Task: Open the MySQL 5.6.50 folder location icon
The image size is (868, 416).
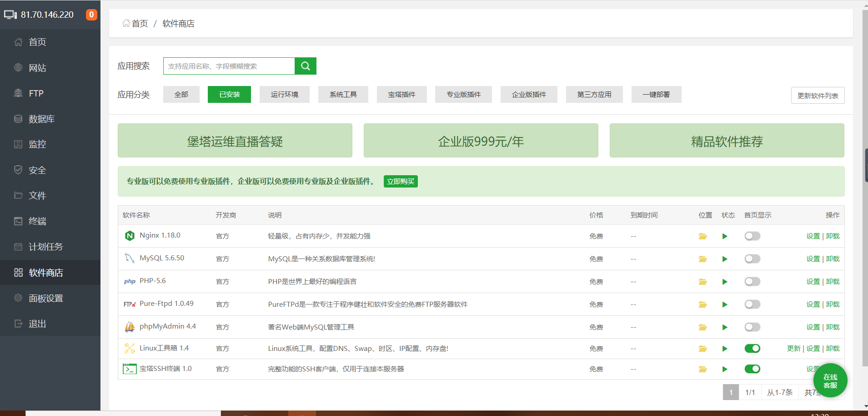Action: pos(702,259)
